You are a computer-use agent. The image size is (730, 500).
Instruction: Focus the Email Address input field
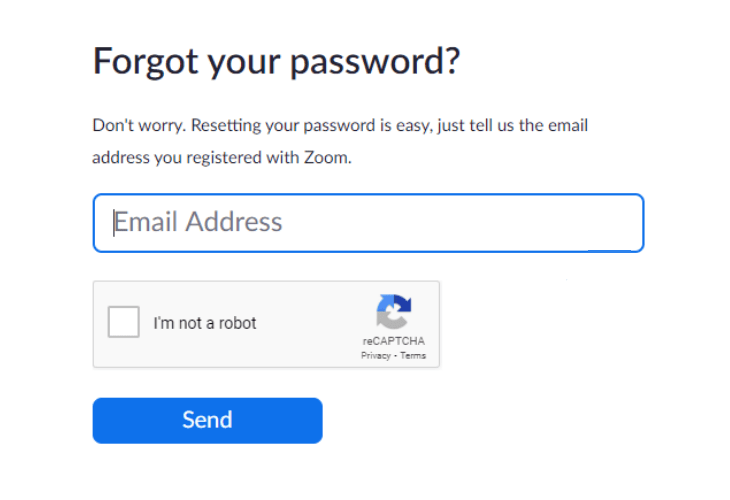[x=368, y=222]
